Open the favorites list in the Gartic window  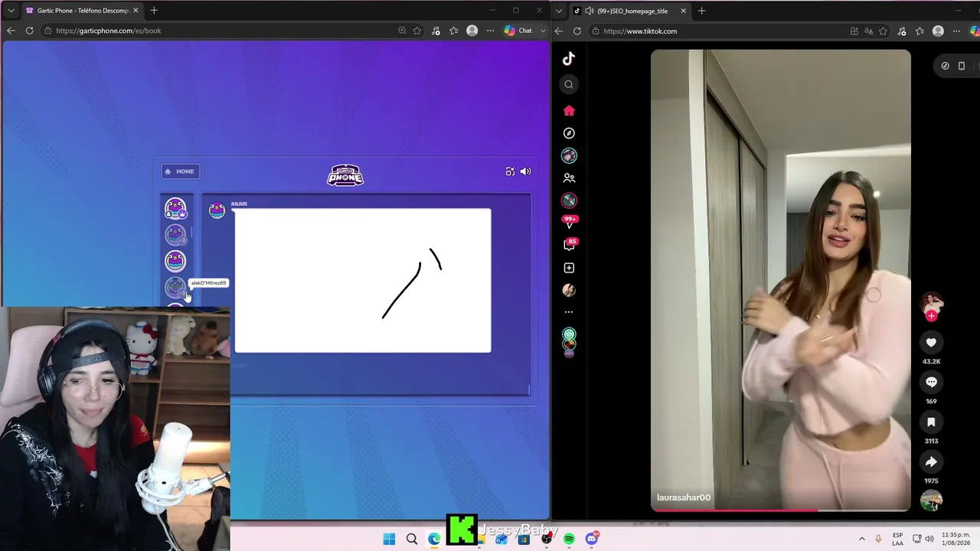454,31
